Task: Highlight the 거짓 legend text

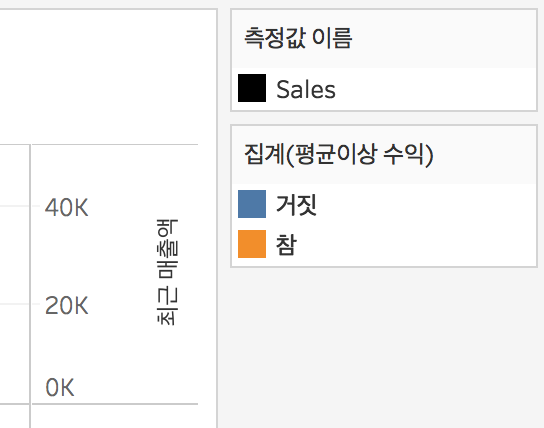Action: point(296,205)
